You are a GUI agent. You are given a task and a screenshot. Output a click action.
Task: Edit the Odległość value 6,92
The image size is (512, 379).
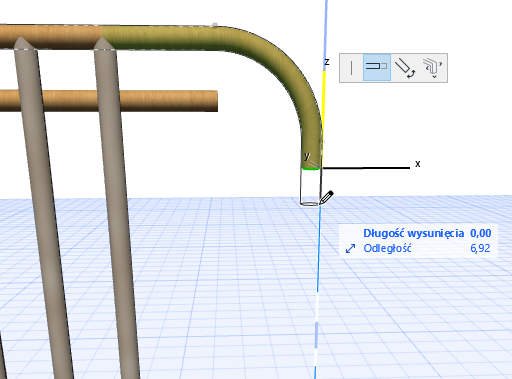480,248
